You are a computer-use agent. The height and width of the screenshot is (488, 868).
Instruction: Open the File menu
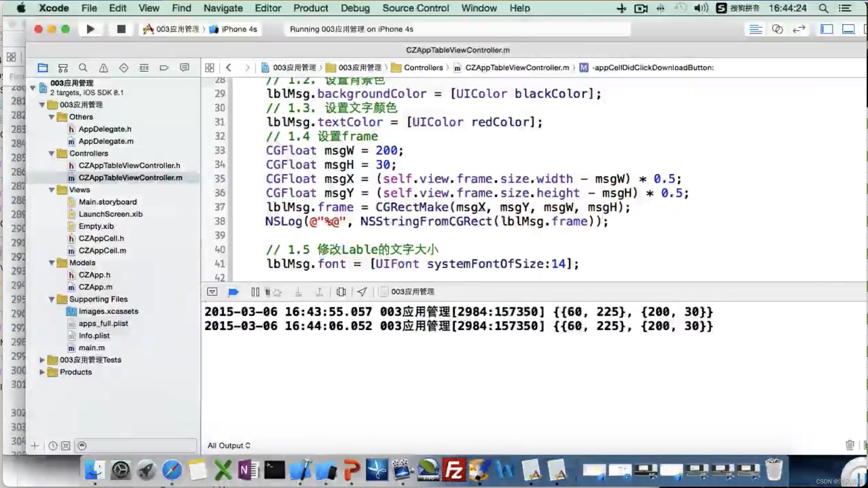point(89,8)
